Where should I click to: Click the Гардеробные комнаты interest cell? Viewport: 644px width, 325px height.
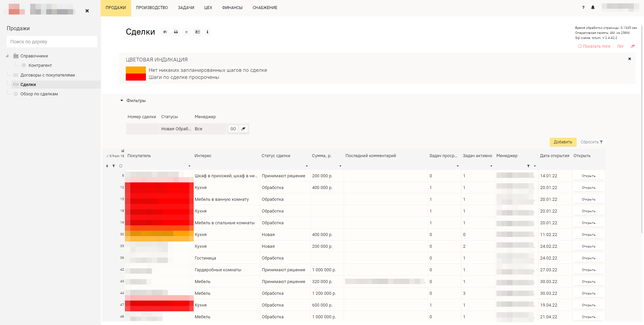click(x=226, y=270)
